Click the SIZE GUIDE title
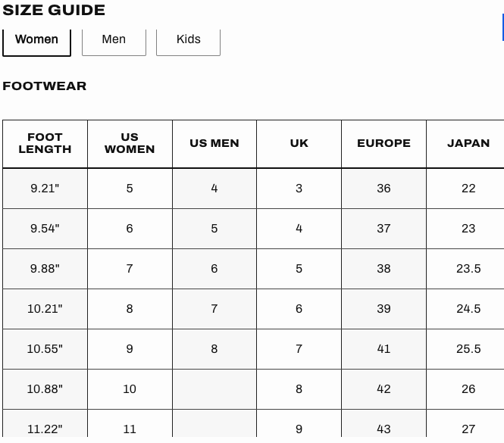Viewport: 504px width, 443px height. pyautogui.click(x=54, y=10)
